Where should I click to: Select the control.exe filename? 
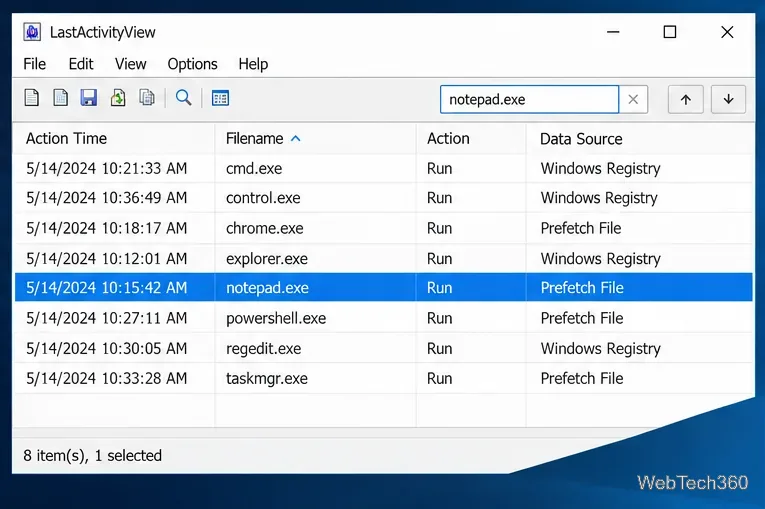[x=263, y=198]
